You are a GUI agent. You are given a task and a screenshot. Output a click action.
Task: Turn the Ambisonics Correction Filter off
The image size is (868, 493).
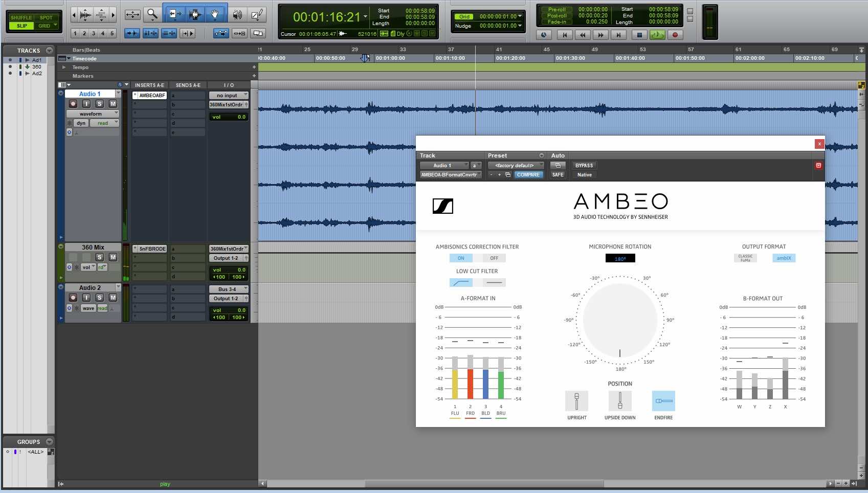point(494,258)
